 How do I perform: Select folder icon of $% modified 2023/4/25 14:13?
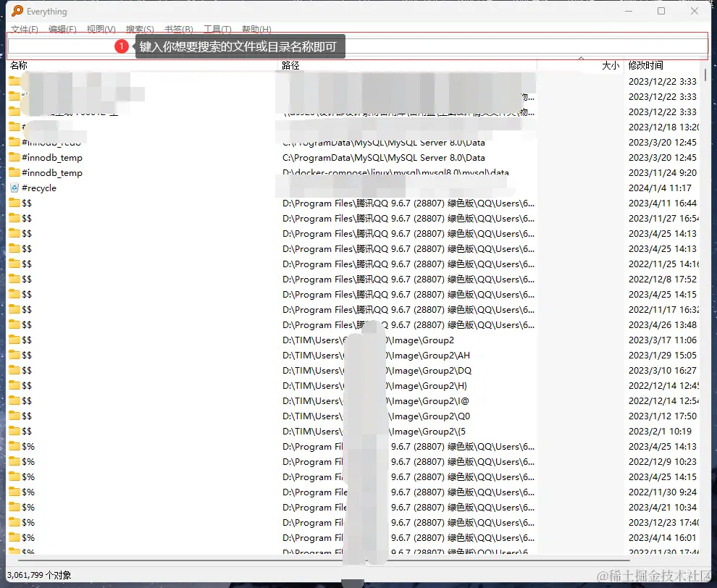[x=14, y=446]
